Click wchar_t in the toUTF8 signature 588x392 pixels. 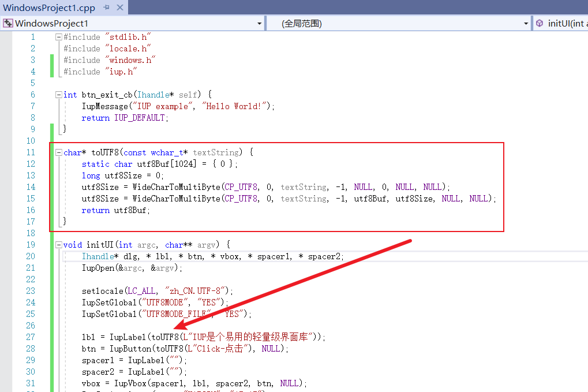pyautogui.click(x=167, y=152)
